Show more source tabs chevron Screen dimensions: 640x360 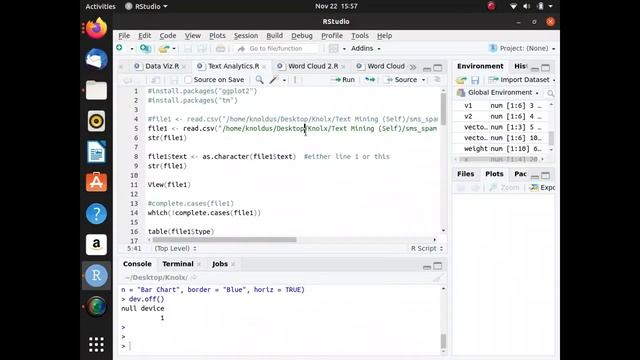click(x=413, y=67)
